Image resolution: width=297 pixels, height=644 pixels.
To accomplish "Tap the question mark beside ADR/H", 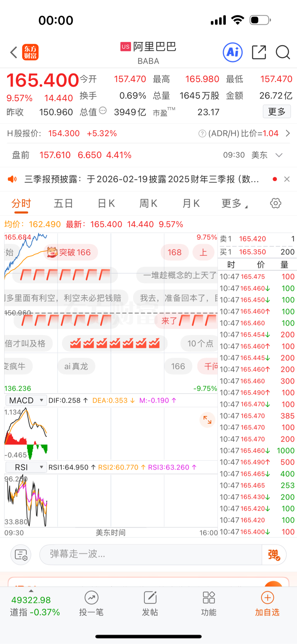I will point(202,133).
